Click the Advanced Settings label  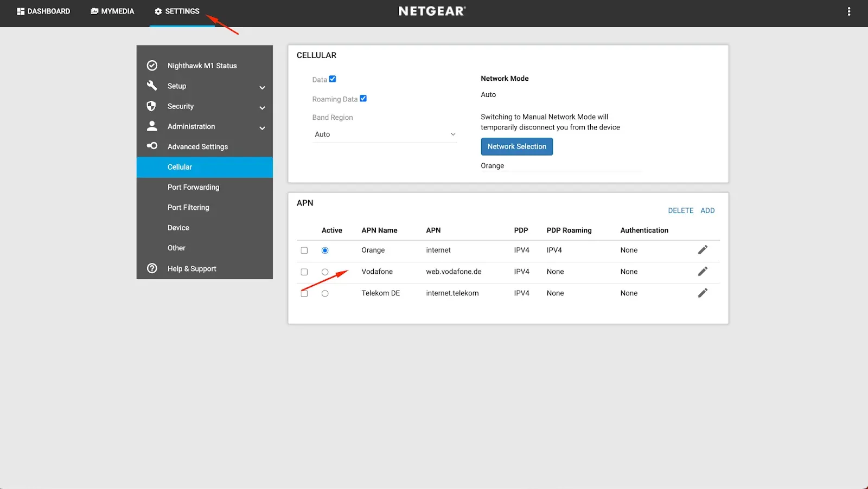click(197, 147)
